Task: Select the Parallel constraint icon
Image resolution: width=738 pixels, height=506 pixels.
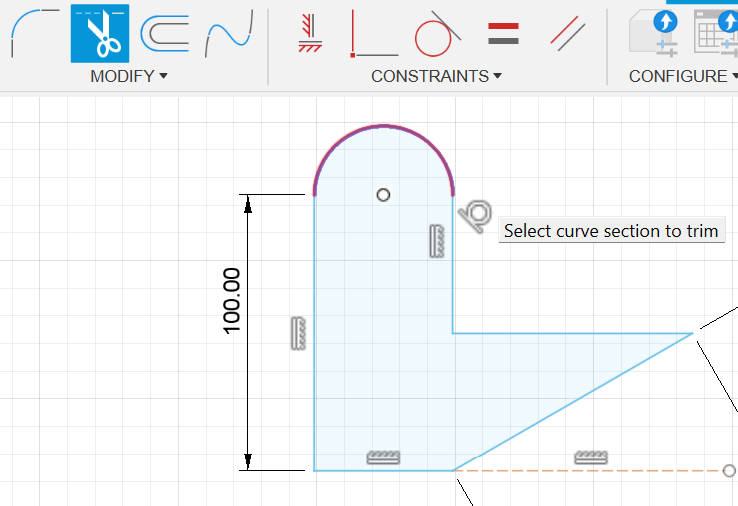Action: point(567,34)
